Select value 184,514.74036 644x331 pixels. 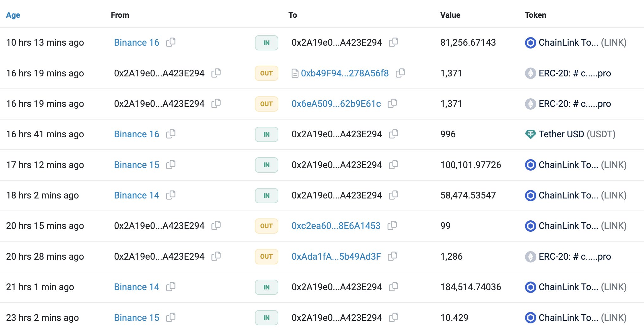470,287
